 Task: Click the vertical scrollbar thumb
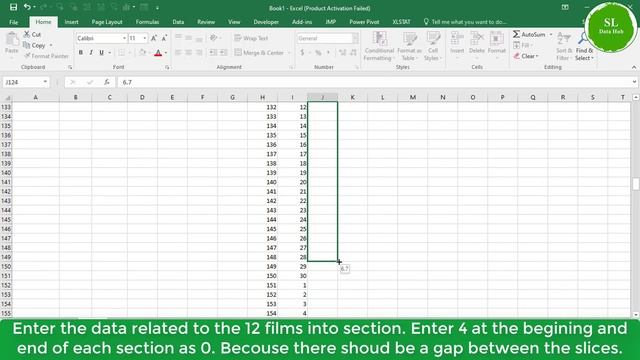point(636,184)
